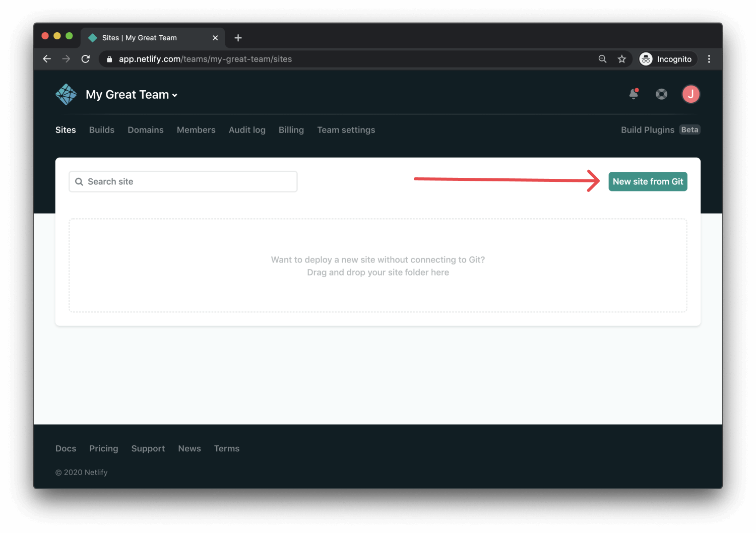Switch to the Builds tab
The image size is (756, 533).
click(101, 130)
